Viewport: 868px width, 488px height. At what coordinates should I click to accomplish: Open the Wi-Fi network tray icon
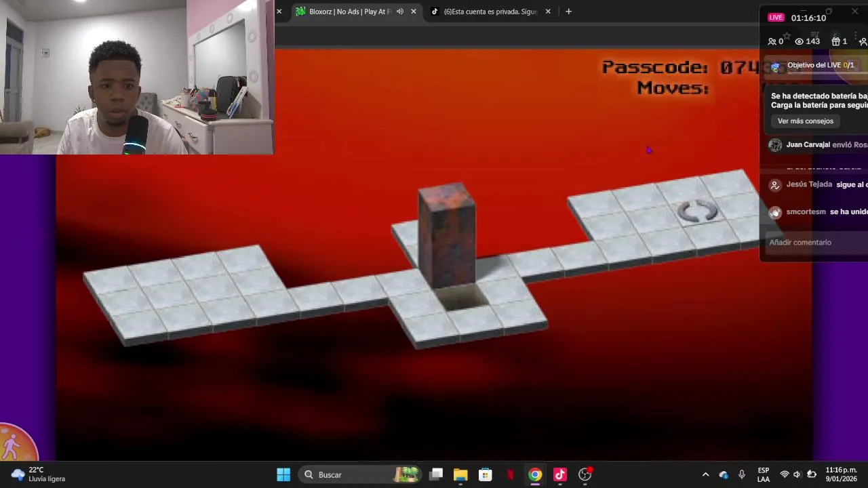(785, 474)
